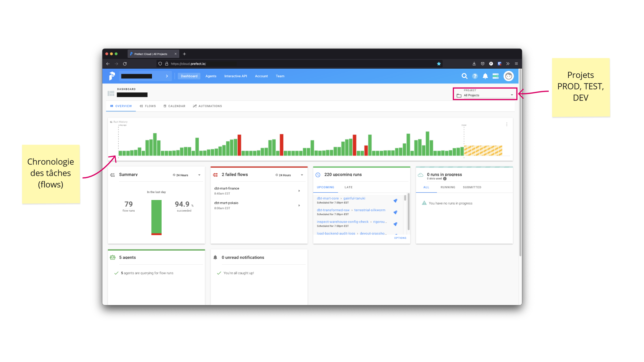The width and height of the screenshot is (644, 362).
Task: Click the browser forward arrow
Action: coord(116,64)
